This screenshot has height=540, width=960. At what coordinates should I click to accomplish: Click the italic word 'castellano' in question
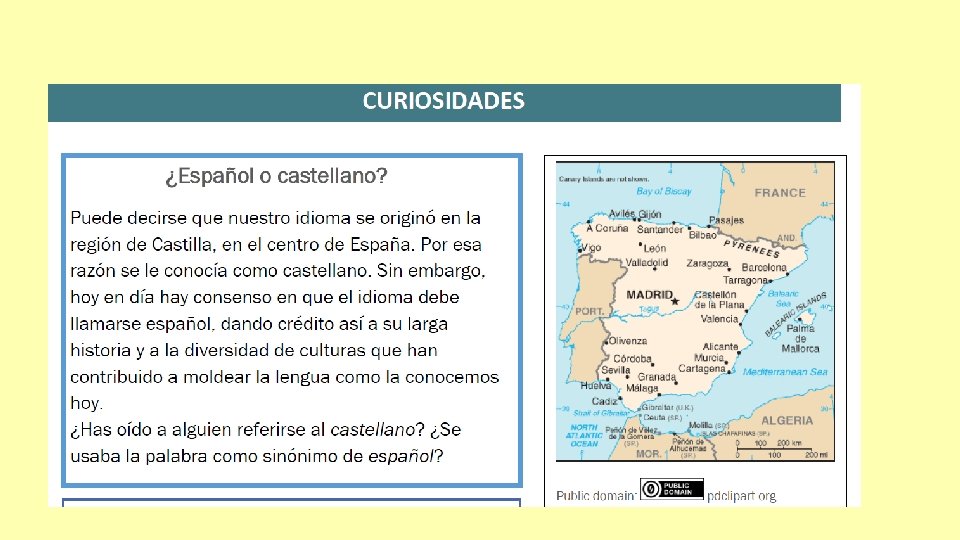click(x=372, y=430)
